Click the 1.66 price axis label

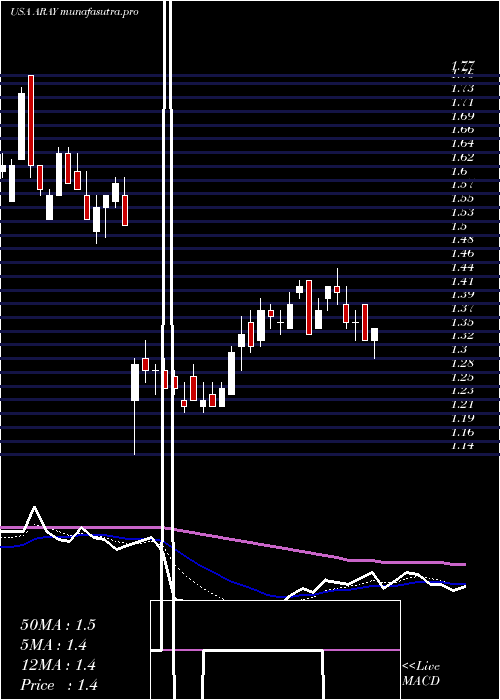(462, 130)
